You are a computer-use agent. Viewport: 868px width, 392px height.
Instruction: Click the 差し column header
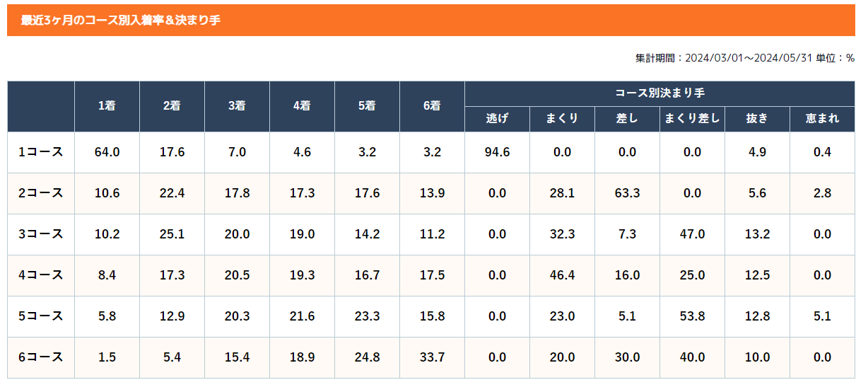(627, 119)
